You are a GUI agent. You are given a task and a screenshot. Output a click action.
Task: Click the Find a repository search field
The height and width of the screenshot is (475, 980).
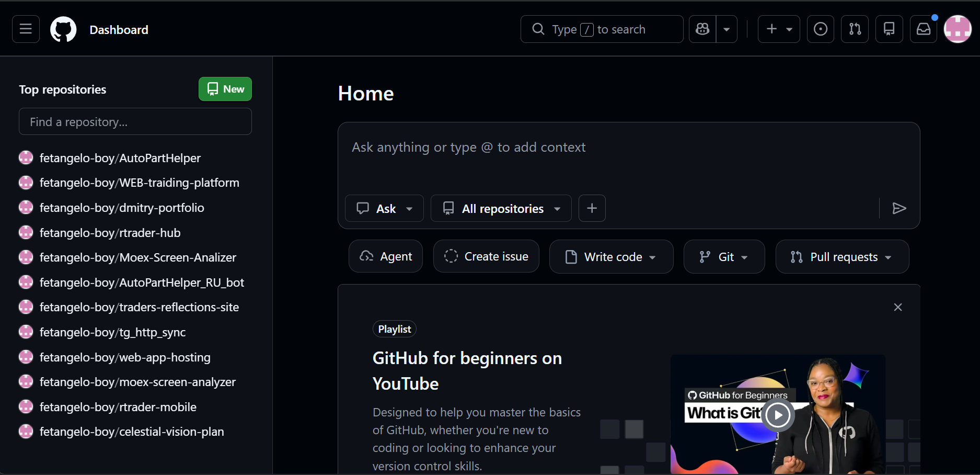pyautogui.click(x=135, y=121)
